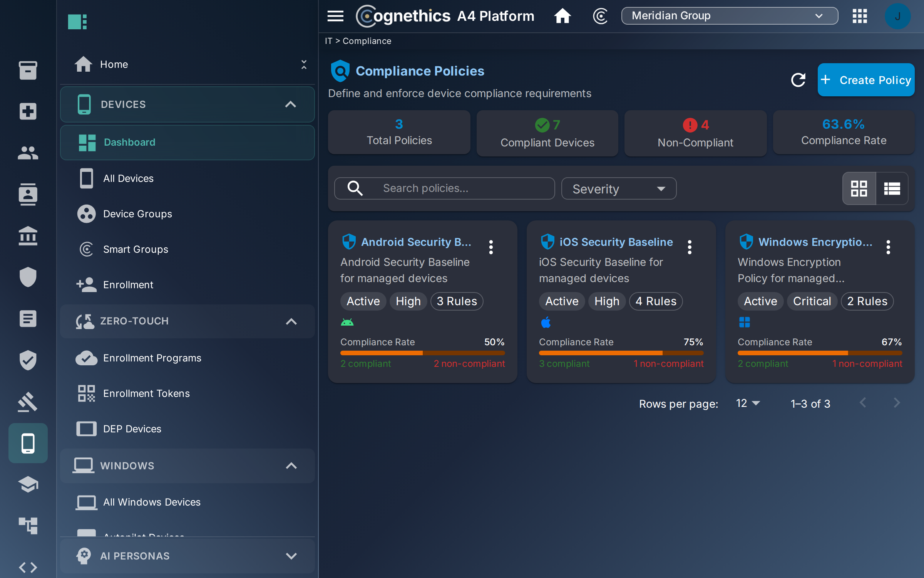Switch to list view

tap(892, 188)
